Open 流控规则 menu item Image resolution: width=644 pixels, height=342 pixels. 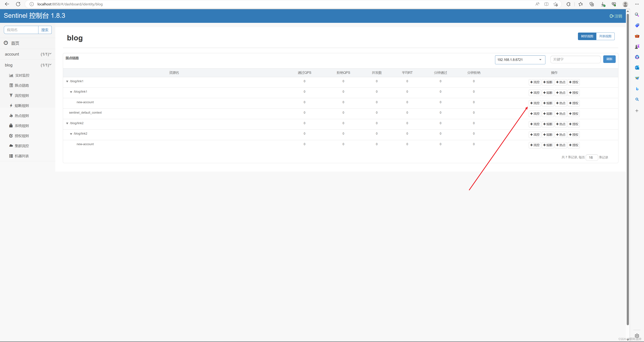point(22,96)
